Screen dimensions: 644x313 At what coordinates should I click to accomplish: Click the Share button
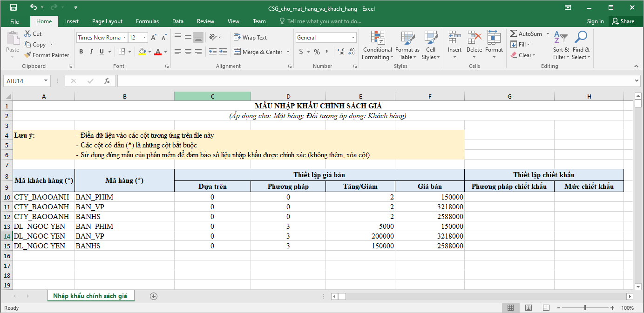pyautogui.click(x=623, y=21)
